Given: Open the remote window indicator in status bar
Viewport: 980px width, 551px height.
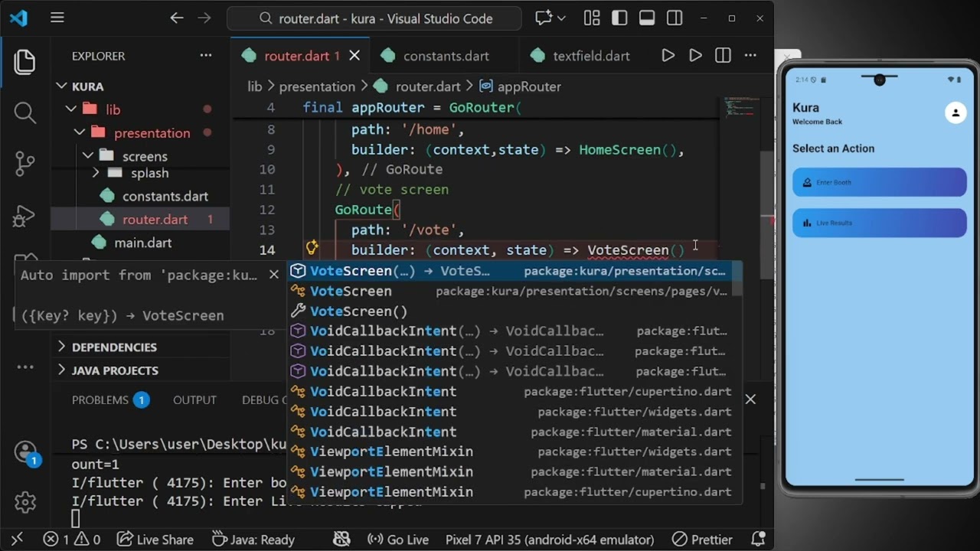Looking at the screenshot, I should pyautogui.click(x=17, y=540).
